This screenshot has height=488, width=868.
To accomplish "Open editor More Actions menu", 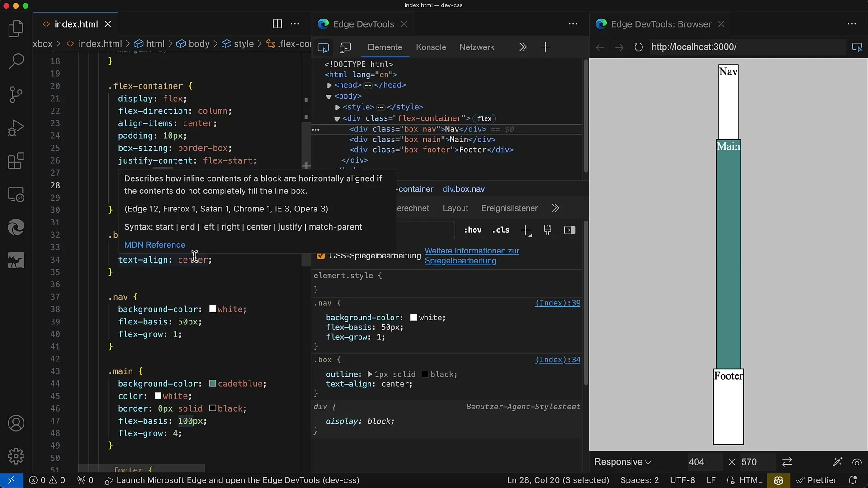I will click(295, 24).
